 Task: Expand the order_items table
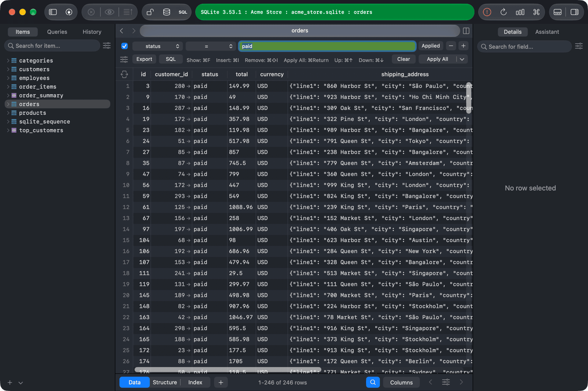(x=8, y=87)
